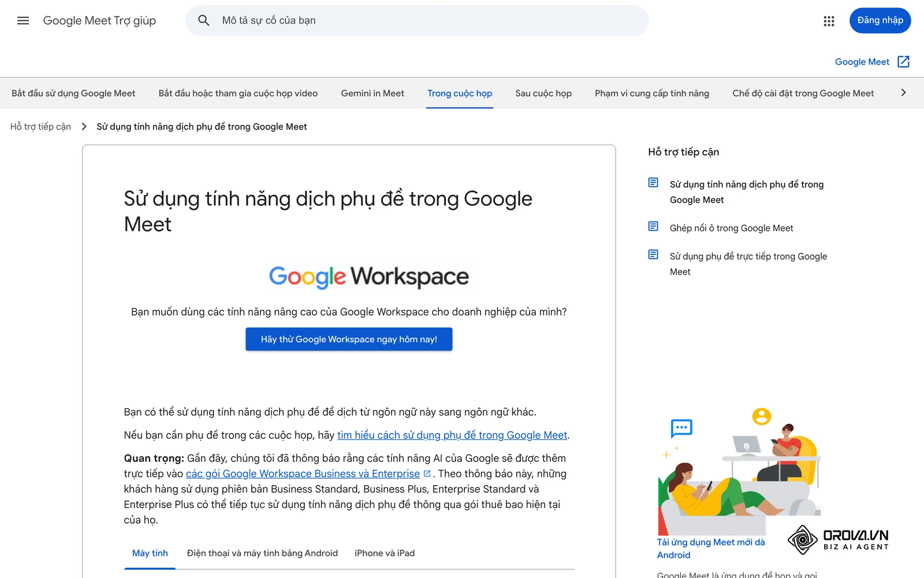
Task: Select 'Điện thoại và máy tính bảng Android' tab
Action: [262, 553]
